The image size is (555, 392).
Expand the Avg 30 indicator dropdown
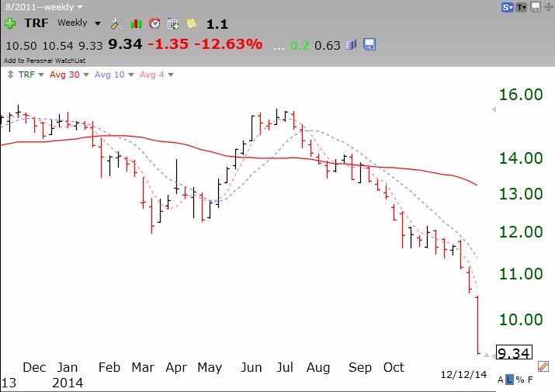pos(85,75)
